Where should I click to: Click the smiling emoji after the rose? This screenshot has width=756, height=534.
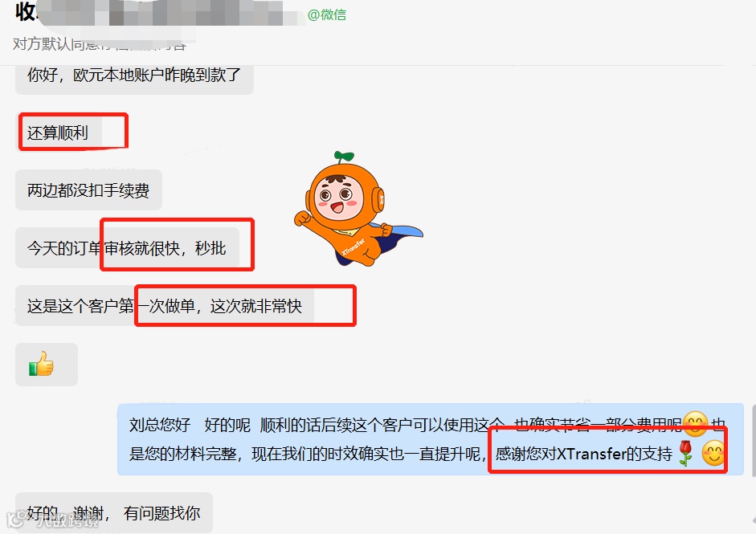click(713, 453)
